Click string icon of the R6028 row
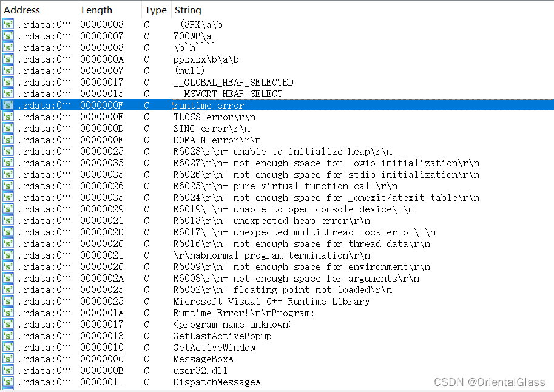554x392 pixels. point(8,152)
